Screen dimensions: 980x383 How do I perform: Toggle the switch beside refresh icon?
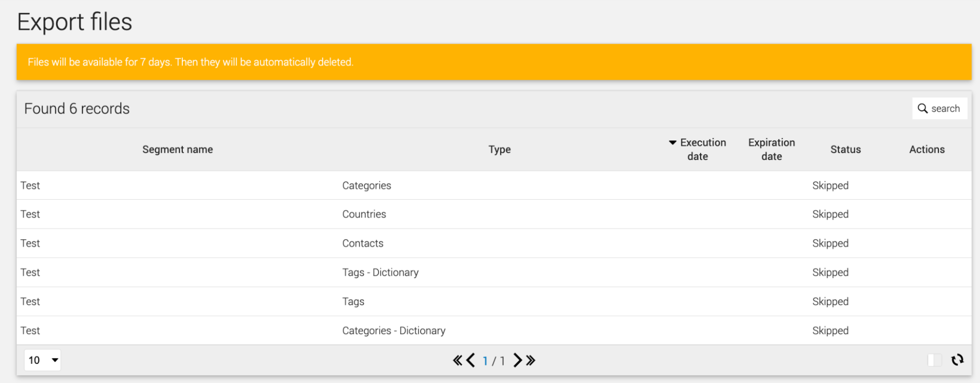pos(935,360)
